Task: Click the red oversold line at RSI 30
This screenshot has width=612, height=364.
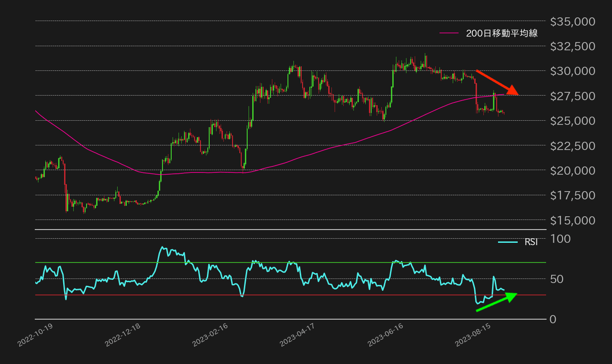Action: [275, 294]
